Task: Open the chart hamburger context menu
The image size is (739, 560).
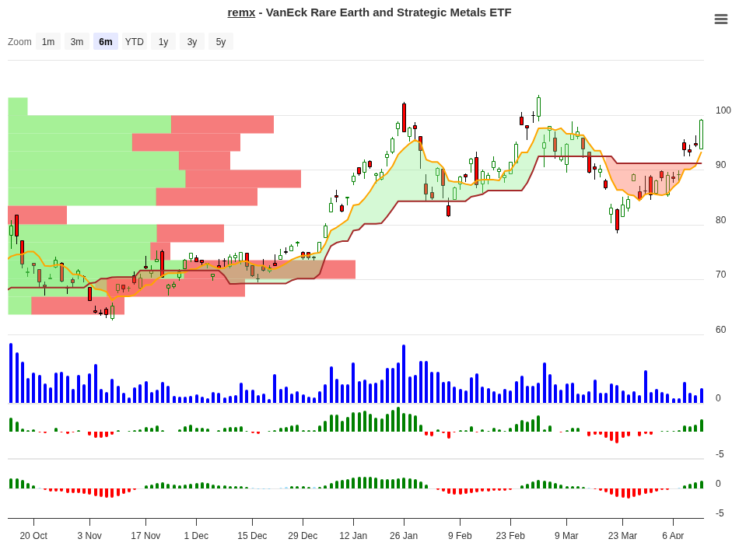Action: coord(720,19)
